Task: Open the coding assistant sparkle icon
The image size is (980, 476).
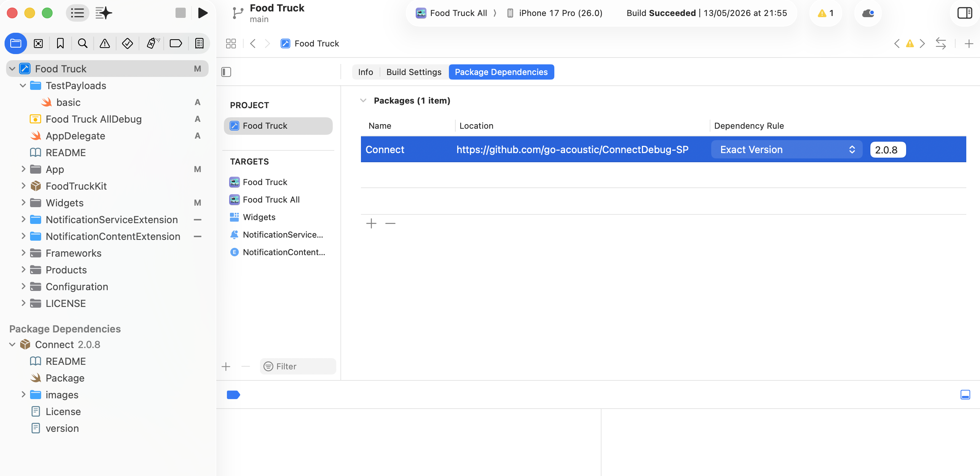Action: point(104,13)
